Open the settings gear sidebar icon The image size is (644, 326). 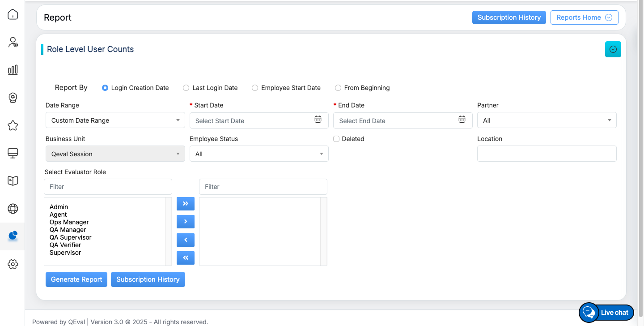tap(13, 264)
